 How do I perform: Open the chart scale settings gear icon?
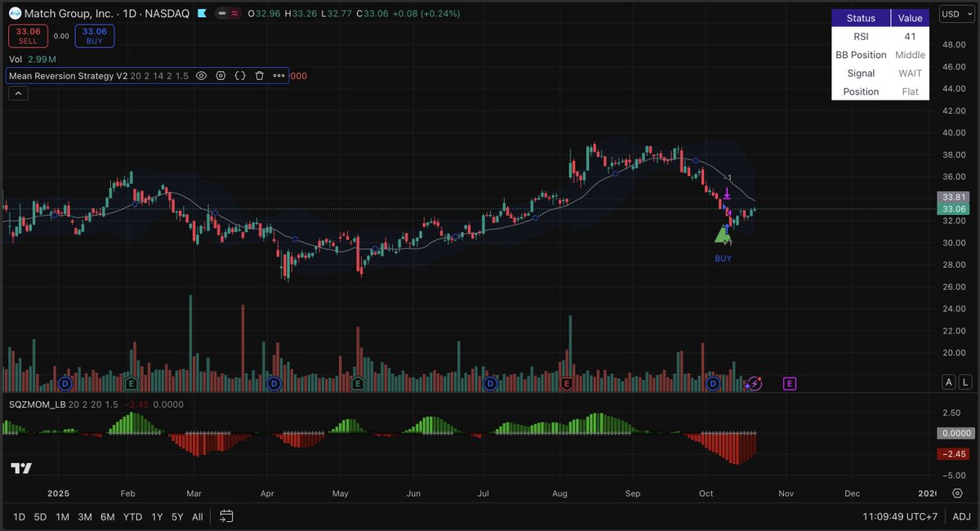[955, 494]
